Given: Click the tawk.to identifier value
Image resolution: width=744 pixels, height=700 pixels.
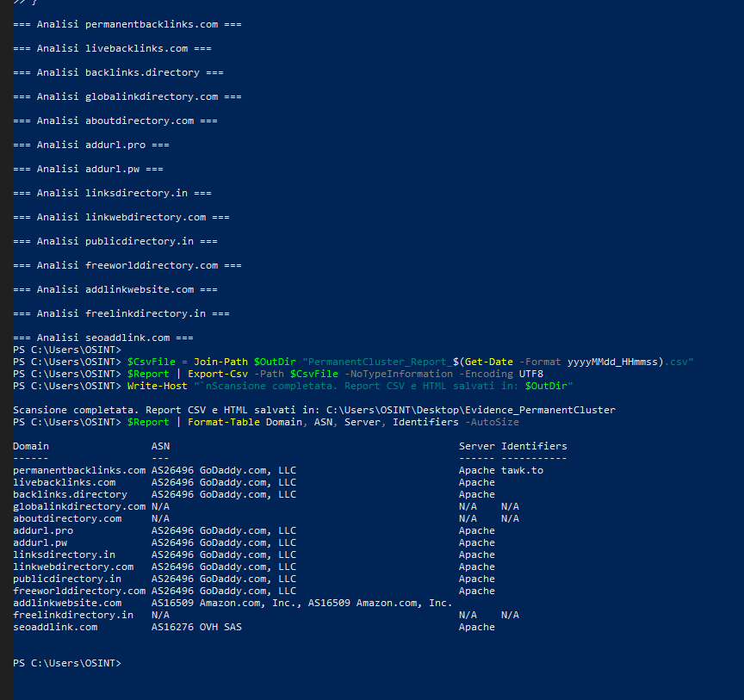Looking at the screenshot, I should (522, 470).
